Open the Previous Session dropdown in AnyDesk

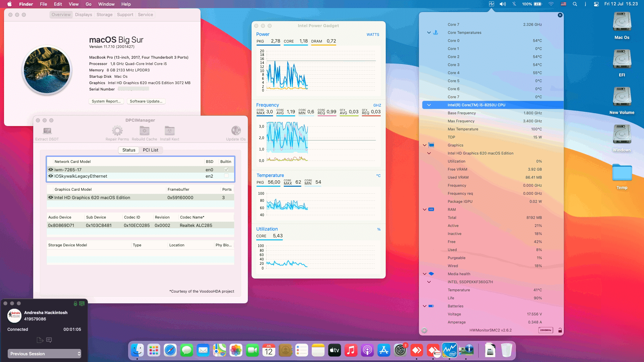point(44,354)
